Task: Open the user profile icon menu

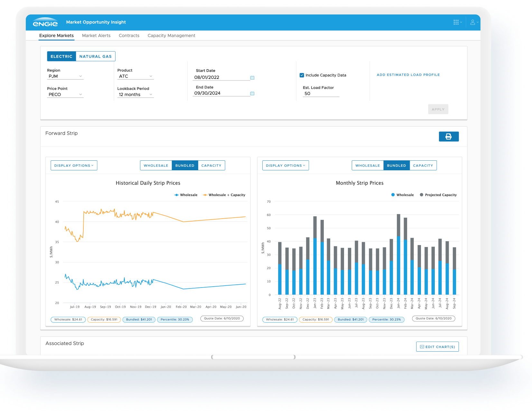Action: 472,22
